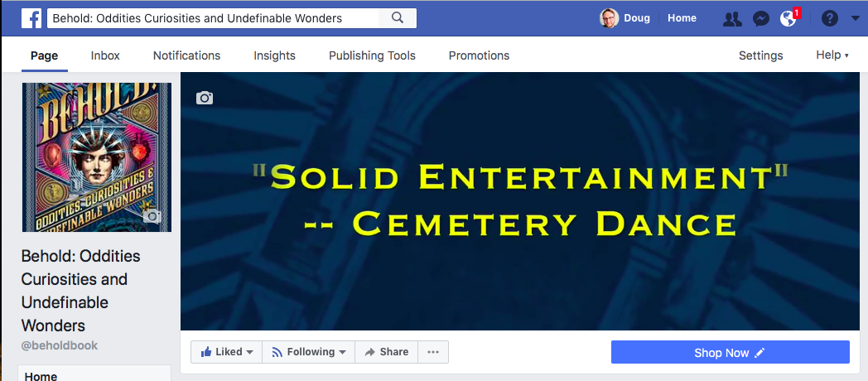This screenshot has height=381, width=868.
Task: Open the Promotions tab
Action: point(479,55)
